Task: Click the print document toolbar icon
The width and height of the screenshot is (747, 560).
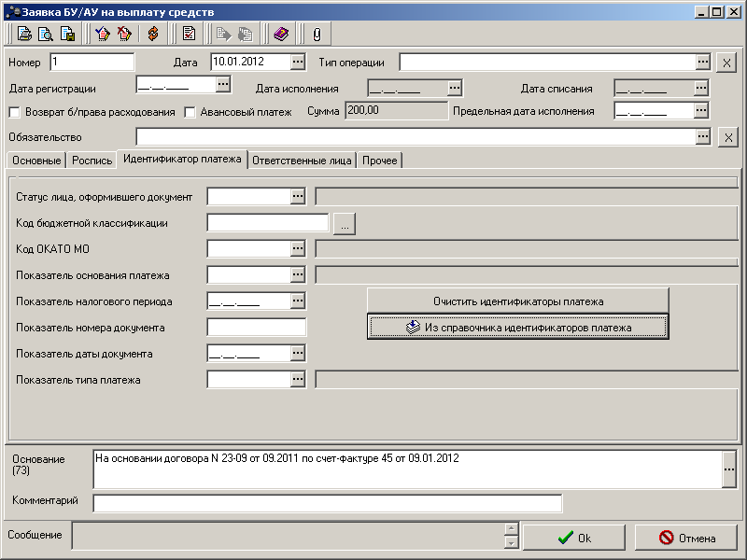Action: pos(25,35)
